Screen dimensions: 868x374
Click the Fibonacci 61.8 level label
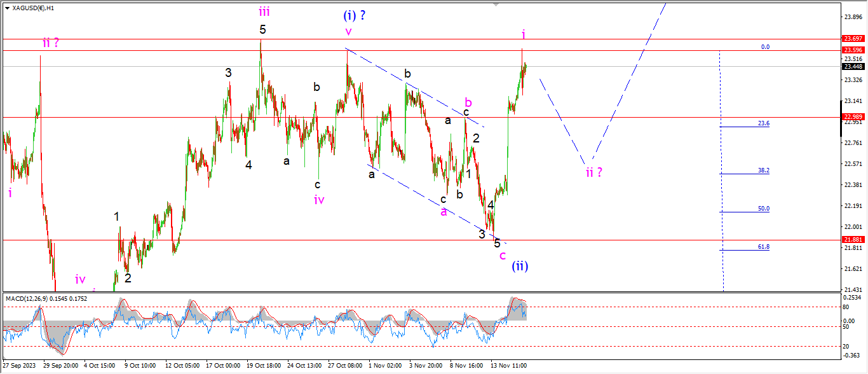[x=763, y=247]
